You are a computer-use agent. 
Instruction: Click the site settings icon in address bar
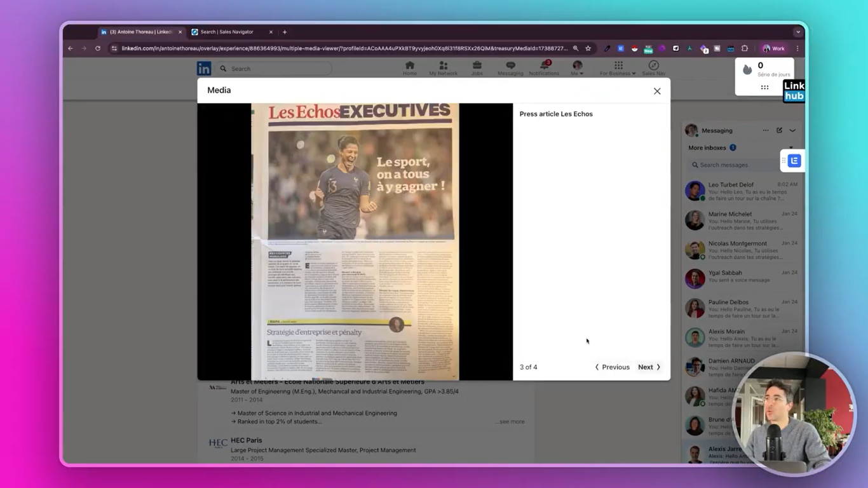coord(114,48)
